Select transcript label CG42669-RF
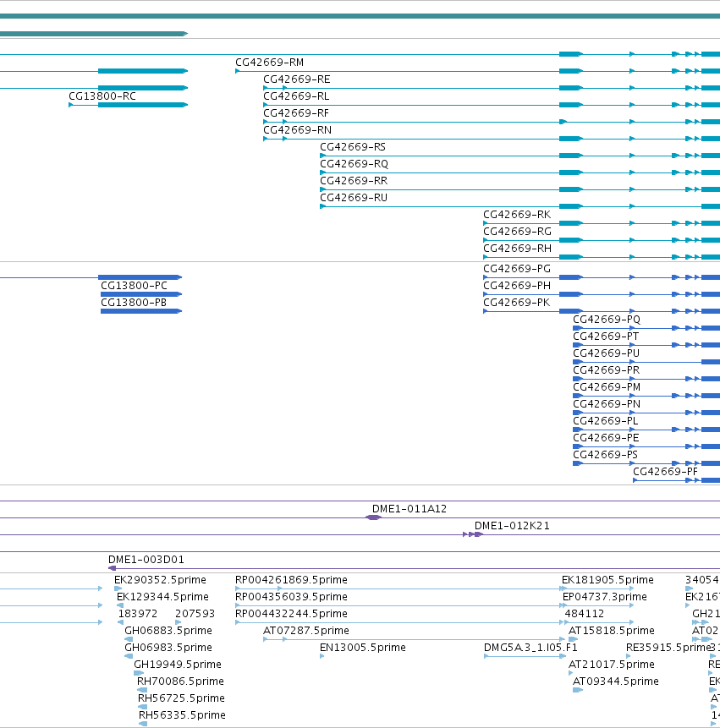720x728 pixels. (296, 113)
